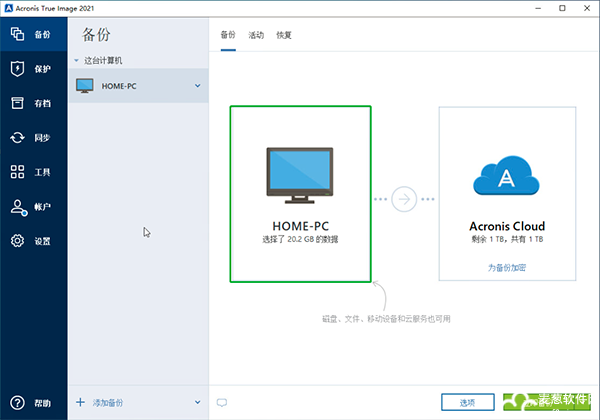
Task: Switch to the 活动 (Activity) tab
Action: [x=256, y=35]
